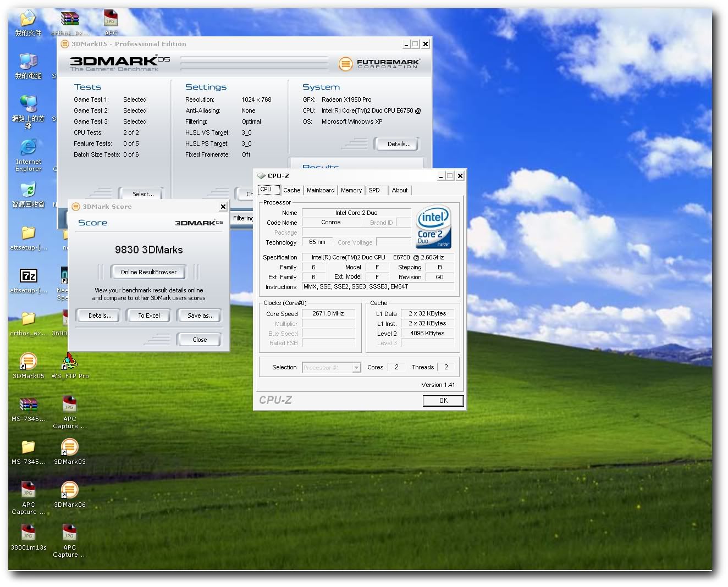Screen dimensions: 728x587
Task: Click the Instructions field listing MMX, SSE
Action: (x=378, y=286)
